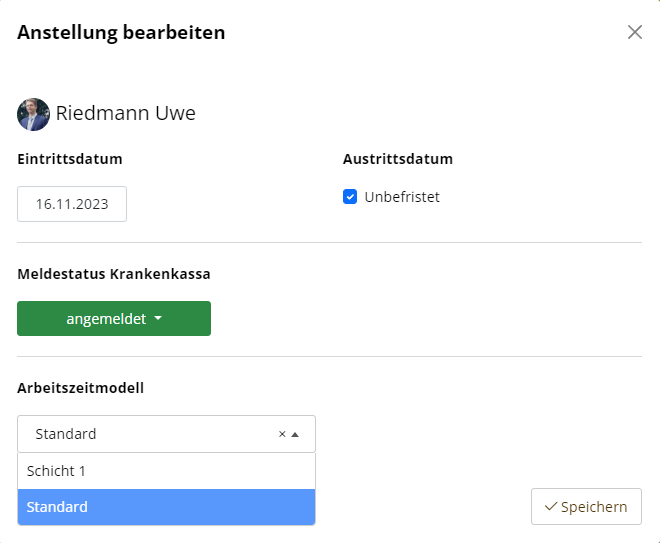Close the Anstellung bearbeiten dialog

click(x=634, y=32)
